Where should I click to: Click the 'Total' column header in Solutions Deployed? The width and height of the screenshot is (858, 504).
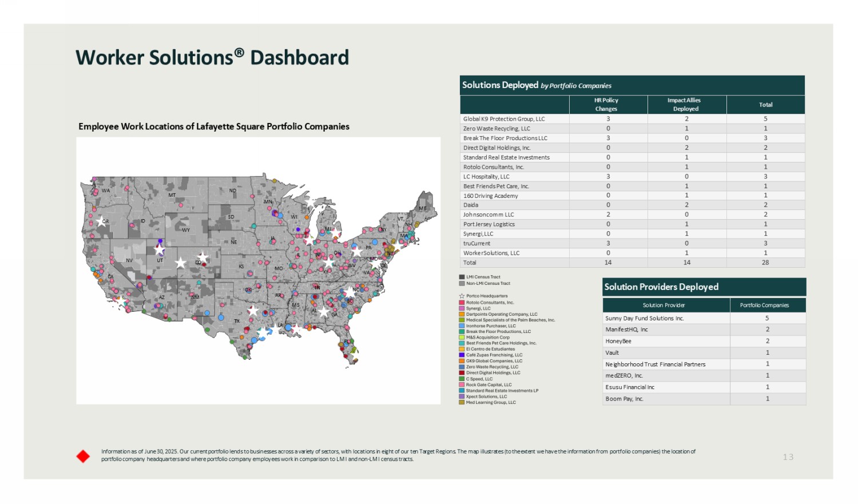[x=765, y=105]
